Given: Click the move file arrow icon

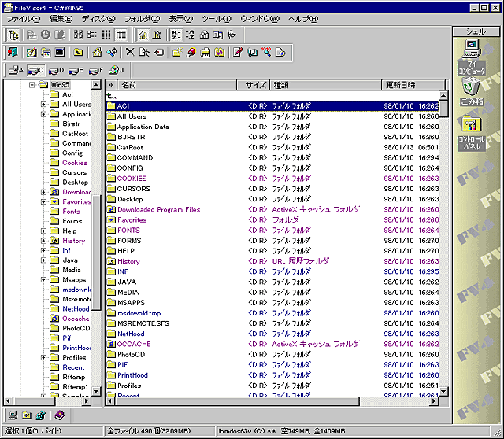Looking at the screenshot, I should click(x=158, y=52).
